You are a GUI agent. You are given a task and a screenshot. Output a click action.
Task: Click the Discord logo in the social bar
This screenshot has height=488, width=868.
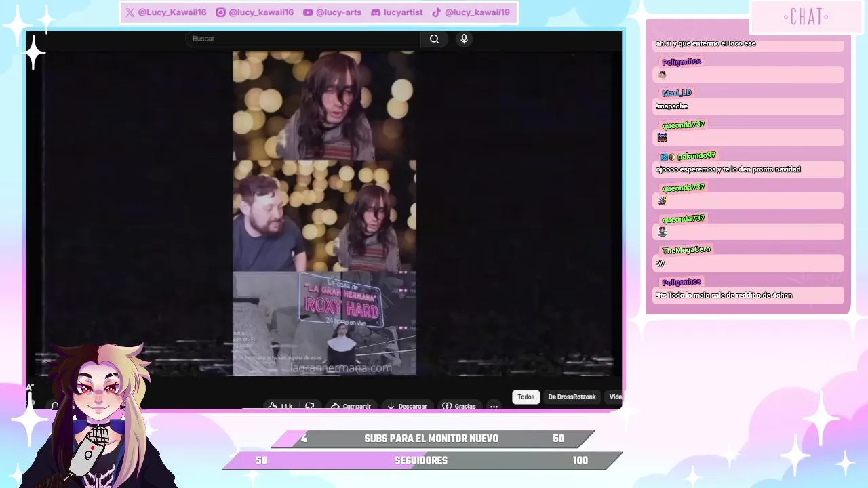tap(376, 12)
